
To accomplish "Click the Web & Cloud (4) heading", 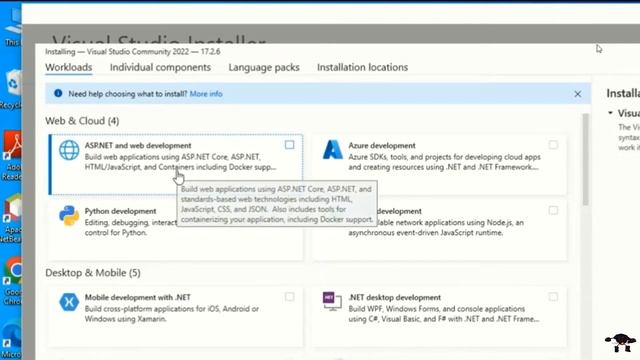I will pos(82,121).
